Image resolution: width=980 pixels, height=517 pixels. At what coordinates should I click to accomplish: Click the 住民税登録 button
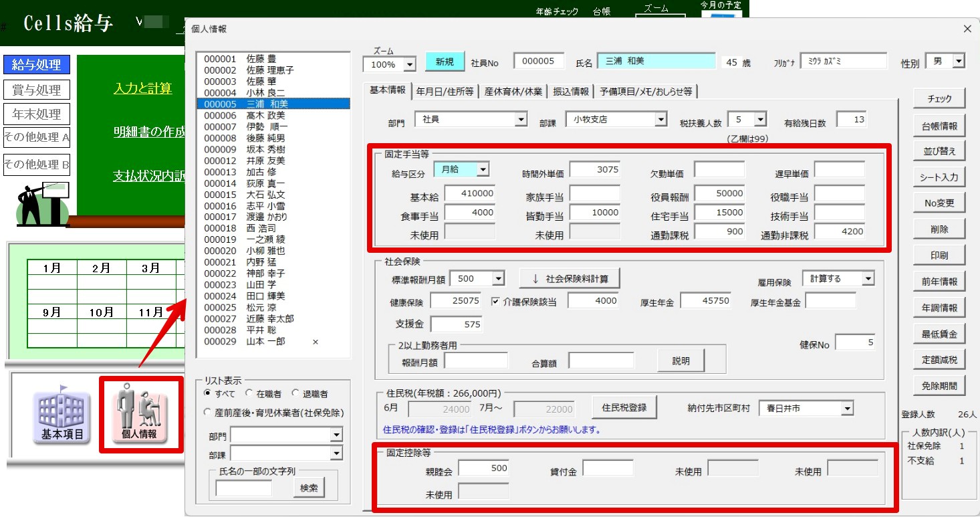click(624, 407)
